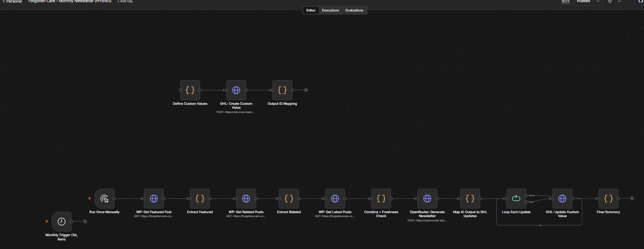Image resolution: width=644 pixels, height=249 pixels.
Task: Click the 'done' output of Loop Each Update
Action: (527, 195)
